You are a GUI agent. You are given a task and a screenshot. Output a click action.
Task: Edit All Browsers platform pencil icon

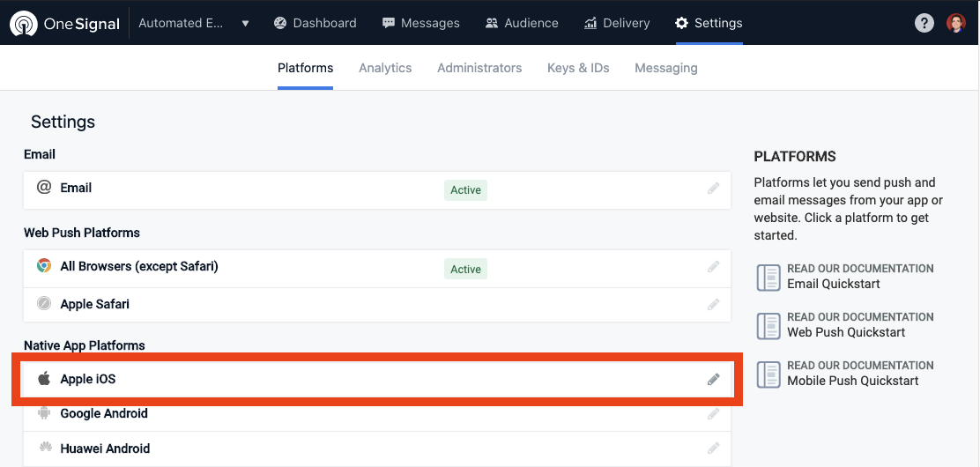(713, 267)
